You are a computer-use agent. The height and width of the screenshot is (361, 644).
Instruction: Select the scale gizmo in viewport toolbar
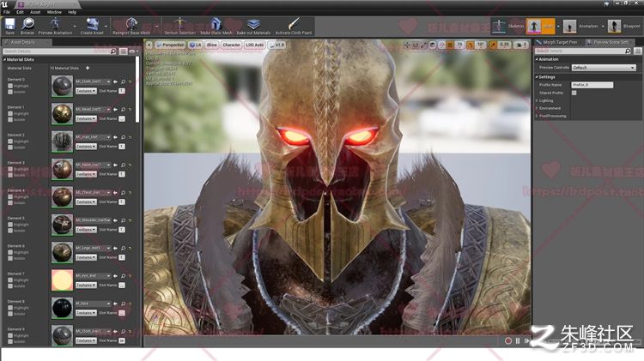[423, 45]
